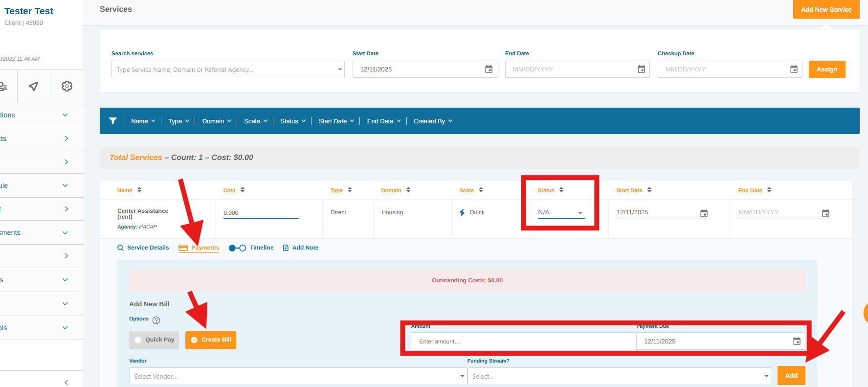Sort services by Type column arrows

pos(350,190)
